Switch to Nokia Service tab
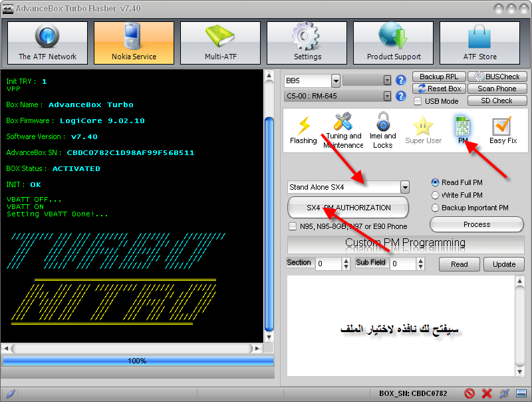Viewport: 532px width, 402px height. pos(134,43)
